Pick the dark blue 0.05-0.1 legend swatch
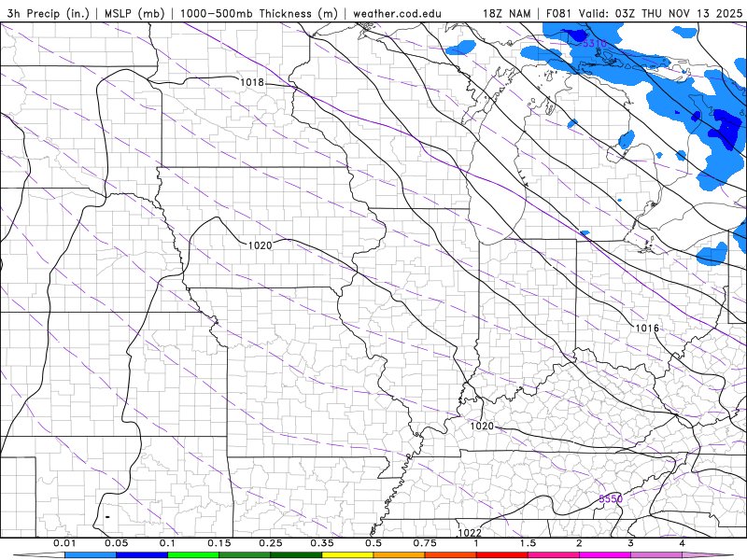 pos(142,555)
